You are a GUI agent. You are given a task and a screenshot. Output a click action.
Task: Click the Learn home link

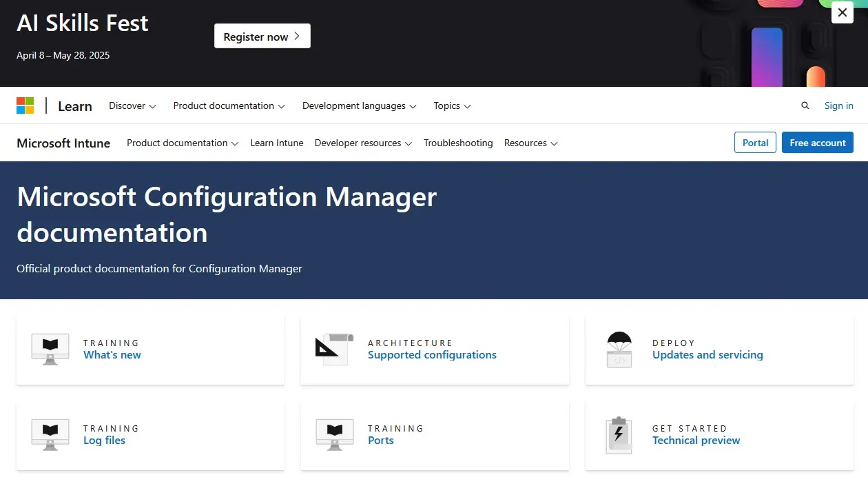pyautogui.click(x=75, y=105)
